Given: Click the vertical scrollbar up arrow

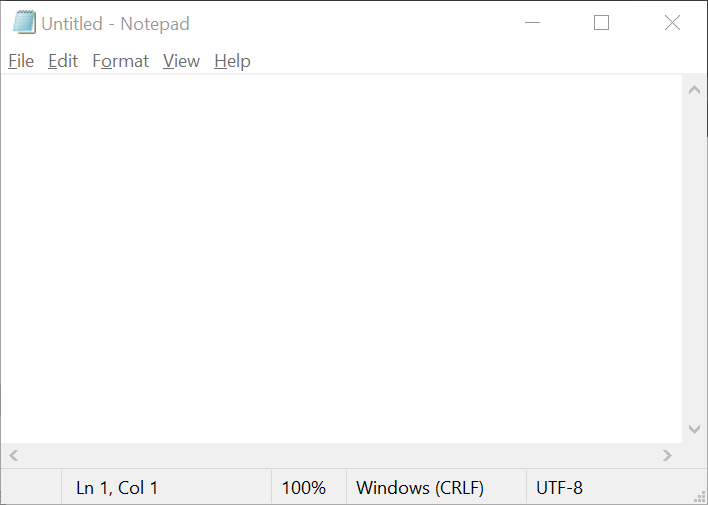Looking at the screenshot, I should (694, 90).
